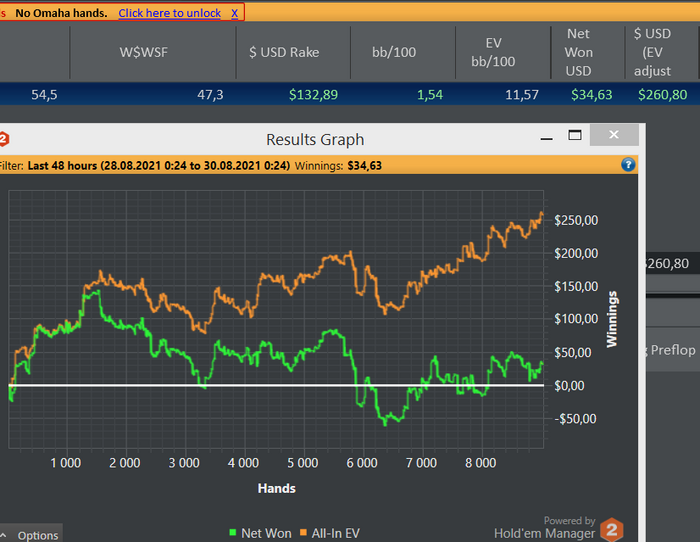Click the 4 000 hands axis label
Screen dimensions: 700x542
coord(243,463)
